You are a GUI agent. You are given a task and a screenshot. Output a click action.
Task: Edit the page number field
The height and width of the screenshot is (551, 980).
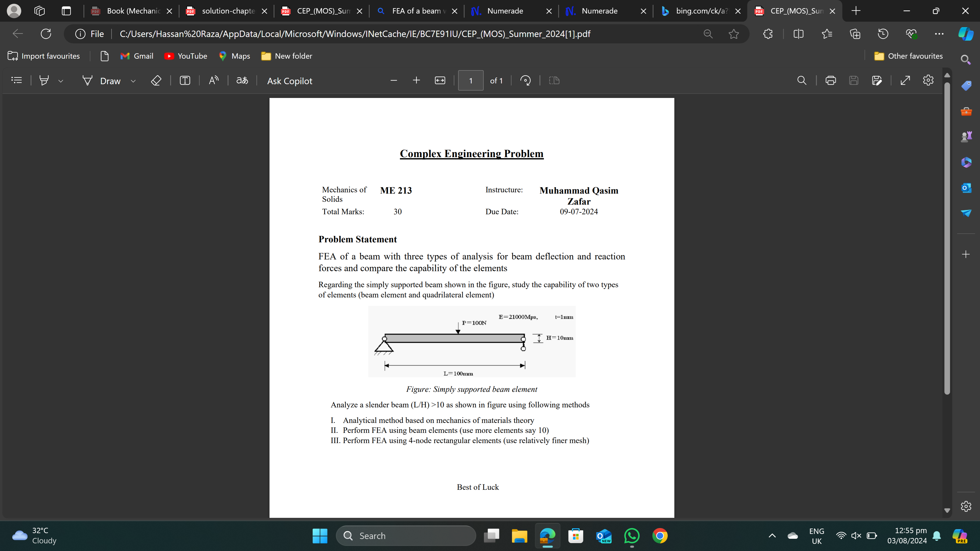pyautogui.click(x=471, y=80)
